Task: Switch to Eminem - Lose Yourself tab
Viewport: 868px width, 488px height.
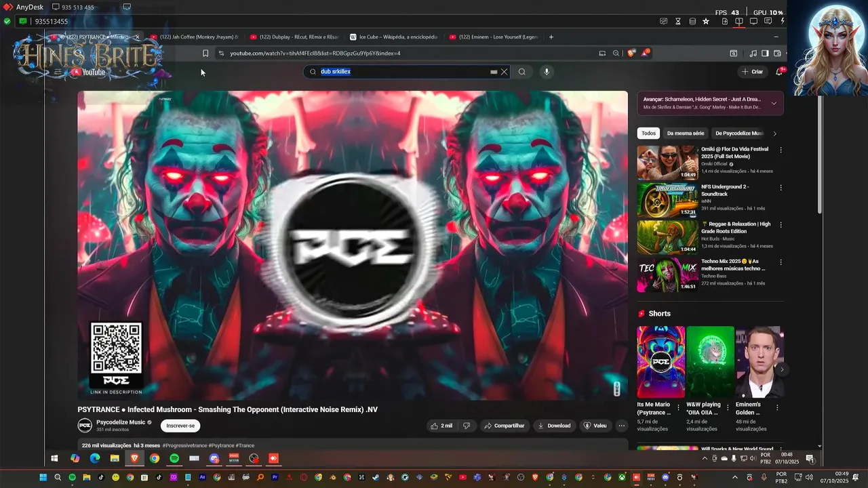Action: point(493,37)
